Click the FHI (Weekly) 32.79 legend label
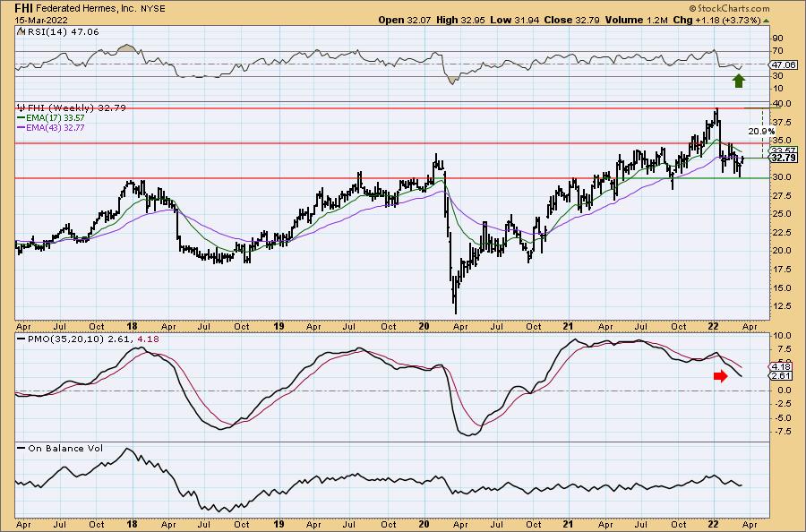This screenshot has width=806, height=532. (x=77, y=108)
